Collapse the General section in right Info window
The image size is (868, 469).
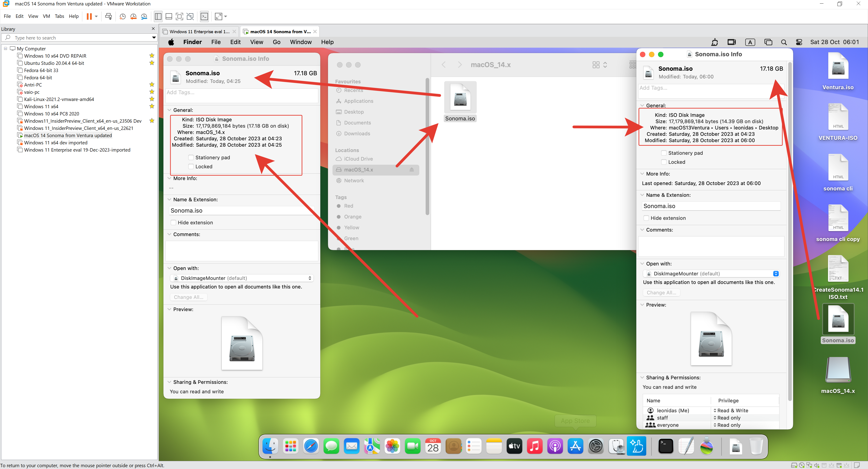pyautogui.click(x=642, y=105)
